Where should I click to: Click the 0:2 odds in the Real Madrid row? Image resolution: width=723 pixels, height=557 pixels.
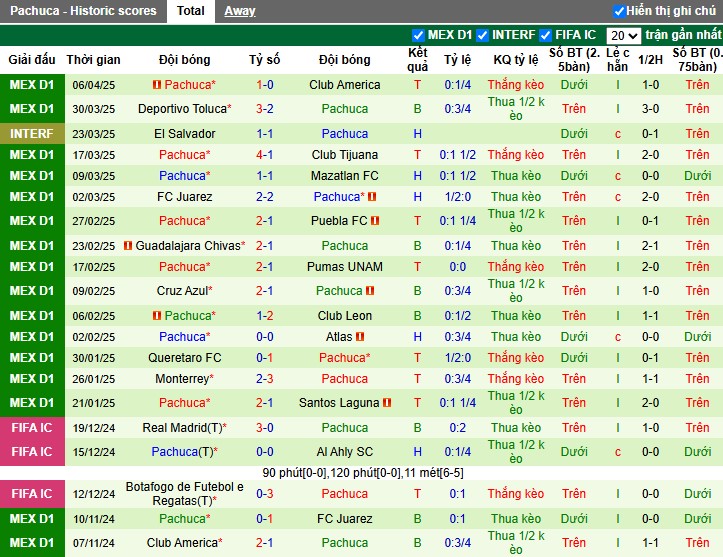coord(457,428)
